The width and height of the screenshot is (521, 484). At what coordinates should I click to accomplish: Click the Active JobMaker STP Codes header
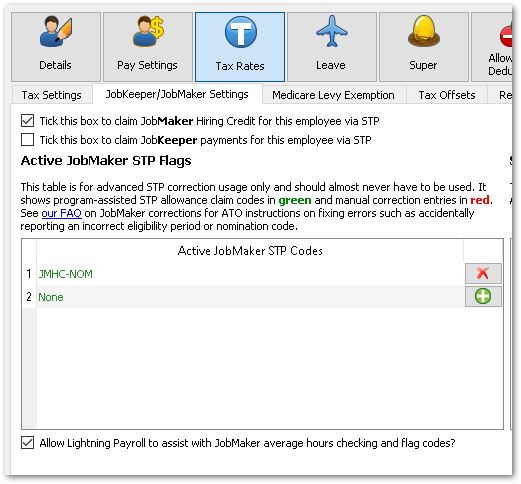tap(250, 251)
